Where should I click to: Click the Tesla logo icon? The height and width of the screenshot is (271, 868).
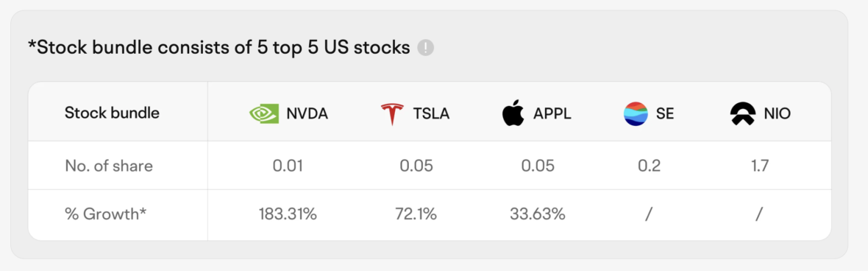[392, 114]
